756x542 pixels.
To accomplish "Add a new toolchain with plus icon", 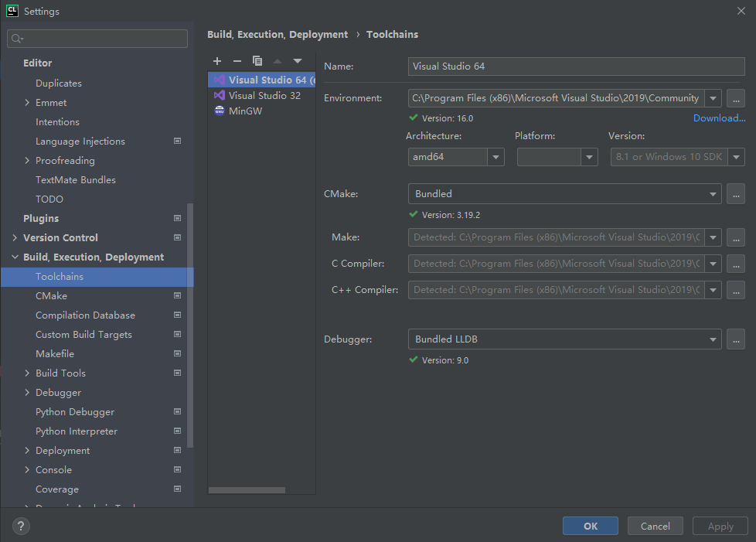I will pyautogui.click(x=217, y=61).
